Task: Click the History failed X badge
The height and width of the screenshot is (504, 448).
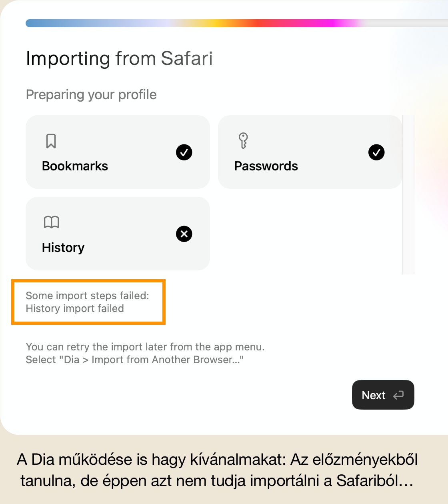Action: [184, 234]
